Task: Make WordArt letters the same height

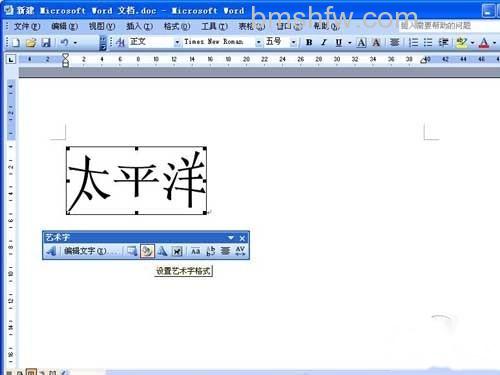Action: click(196, 251)
